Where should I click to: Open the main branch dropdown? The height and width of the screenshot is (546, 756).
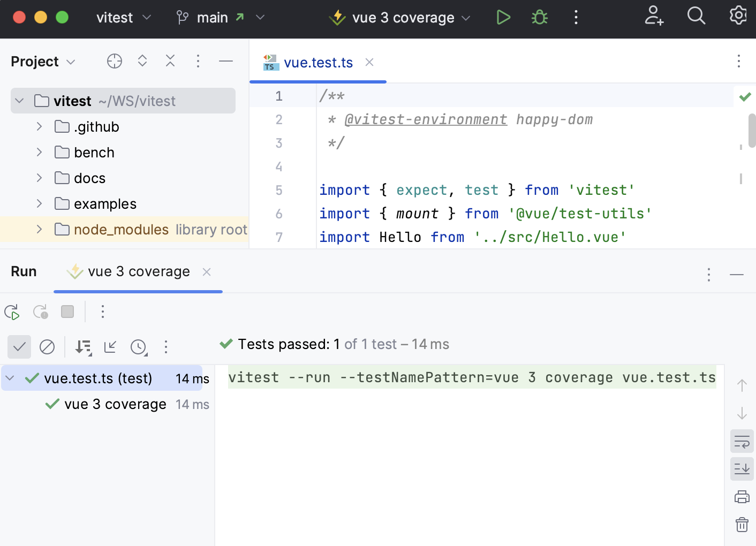(x=221, y=18)
